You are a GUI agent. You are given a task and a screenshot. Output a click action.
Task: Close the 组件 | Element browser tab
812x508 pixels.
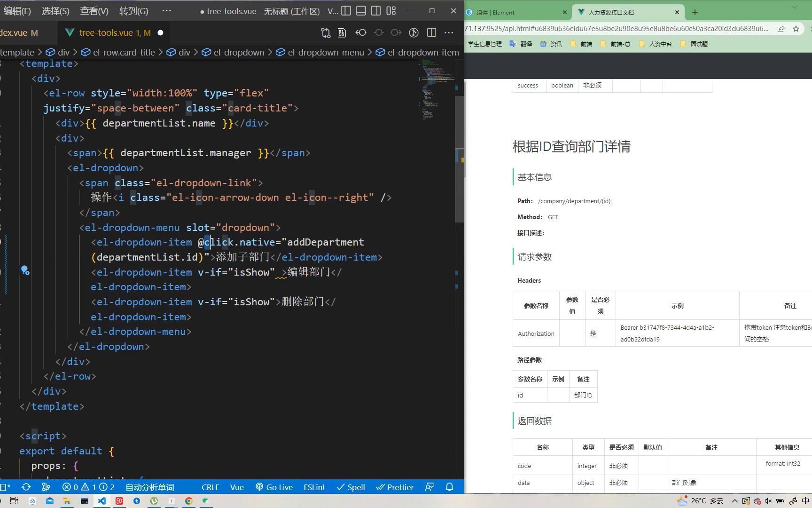564,13
